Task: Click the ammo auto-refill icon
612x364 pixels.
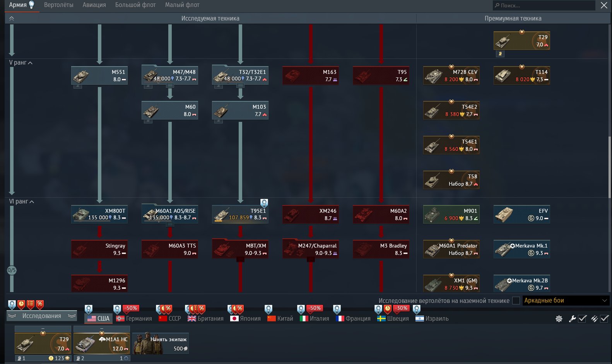Action: coord(594,319)
